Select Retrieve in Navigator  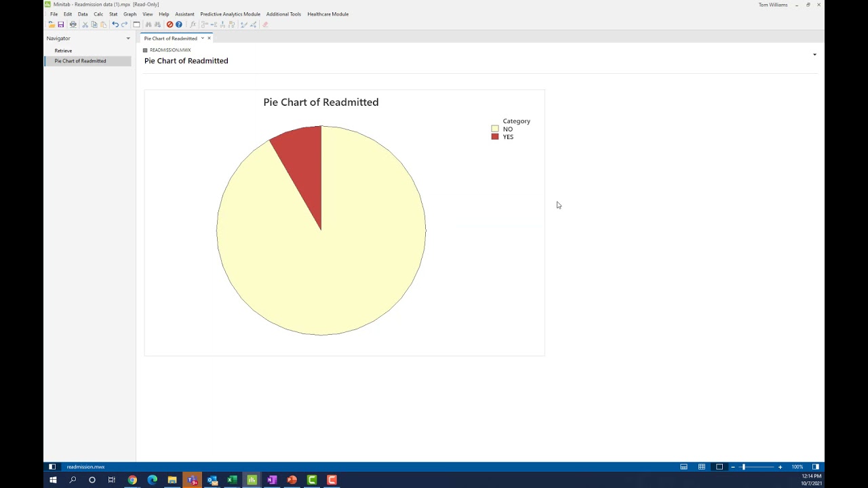click(63, 51)
